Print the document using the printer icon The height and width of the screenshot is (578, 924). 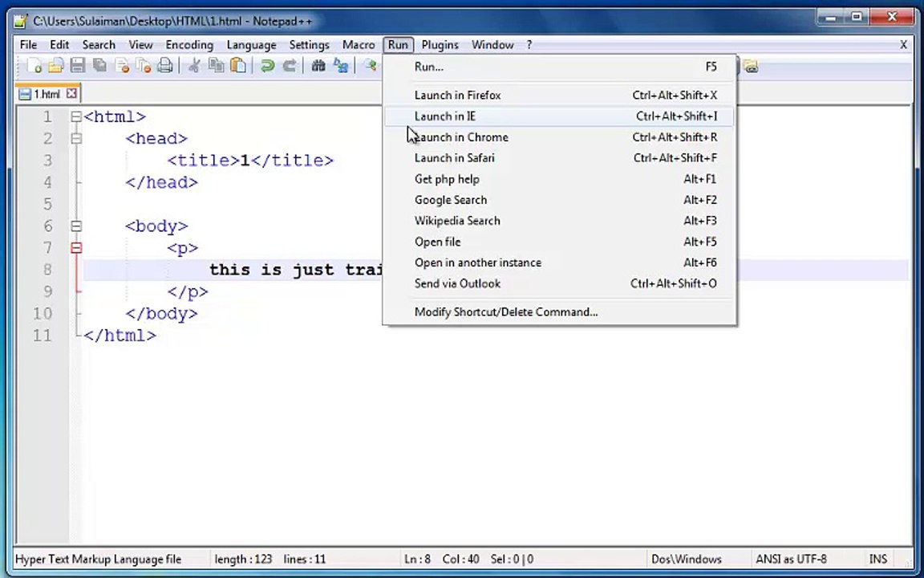pos(165,66)
